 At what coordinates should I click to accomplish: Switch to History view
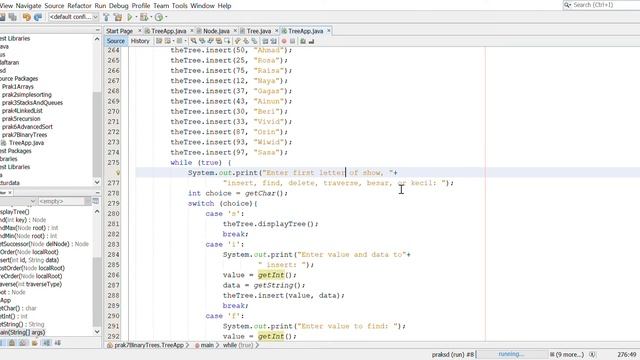click(140, 41)
